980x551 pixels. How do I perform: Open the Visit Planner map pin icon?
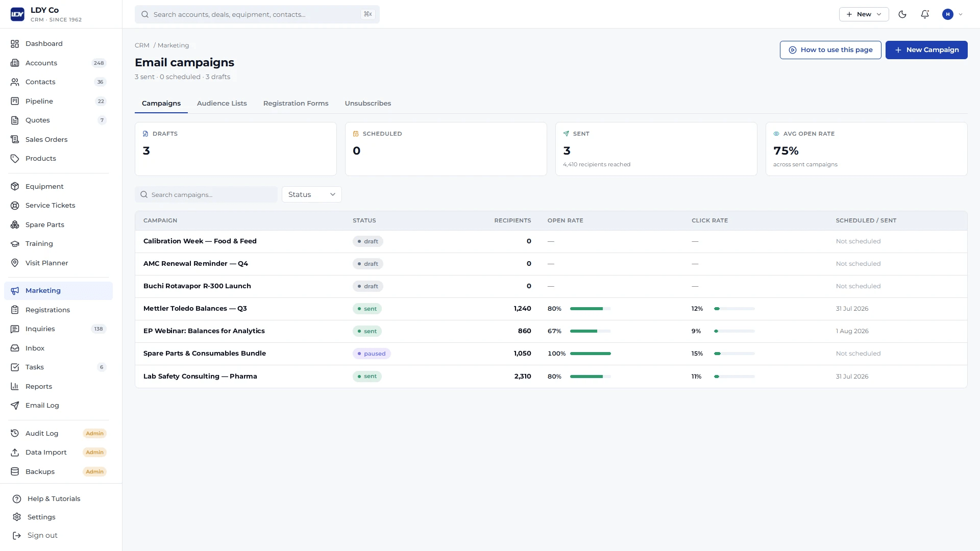click(x=15, y=263)
